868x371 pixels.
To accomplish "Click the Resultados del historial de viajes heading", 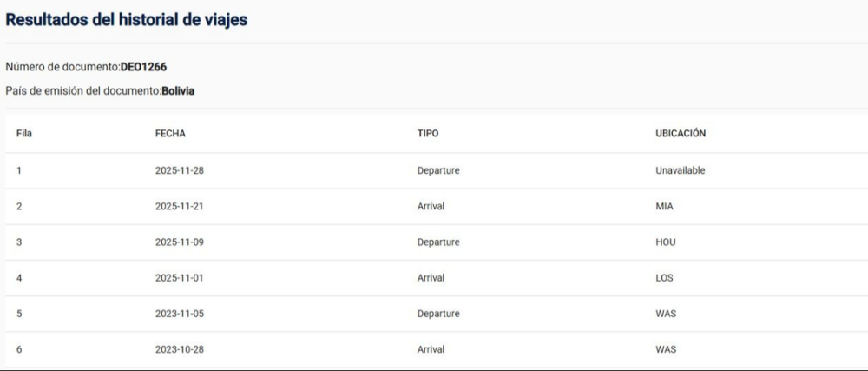I will click(x=127, y=21).
